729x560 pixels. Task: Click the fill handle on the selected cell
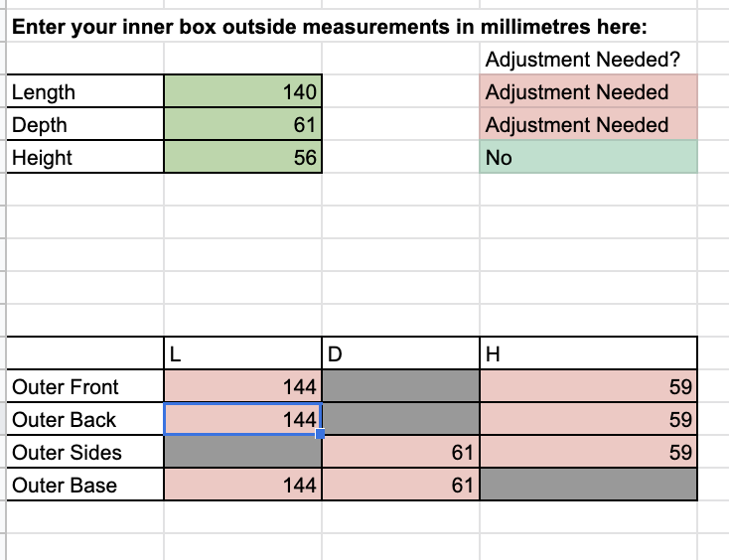(x=321, y=435)
